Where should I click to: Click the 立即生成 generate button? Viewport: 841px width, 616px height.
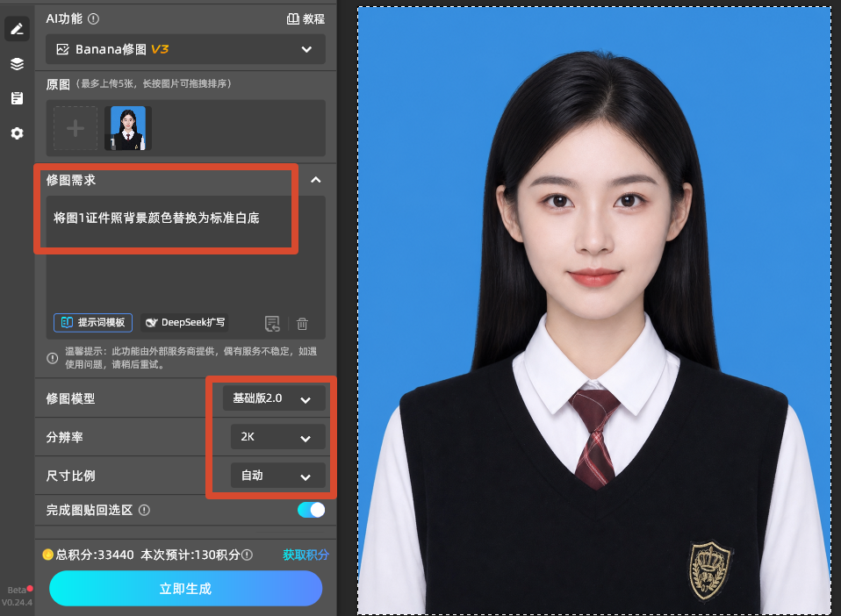click(x=185, y=588)
